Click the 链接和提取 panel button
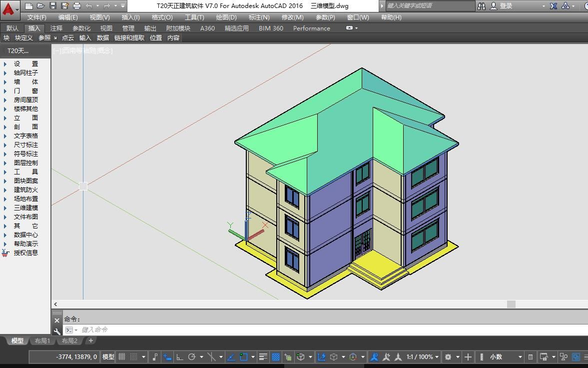 click(129, 37)
